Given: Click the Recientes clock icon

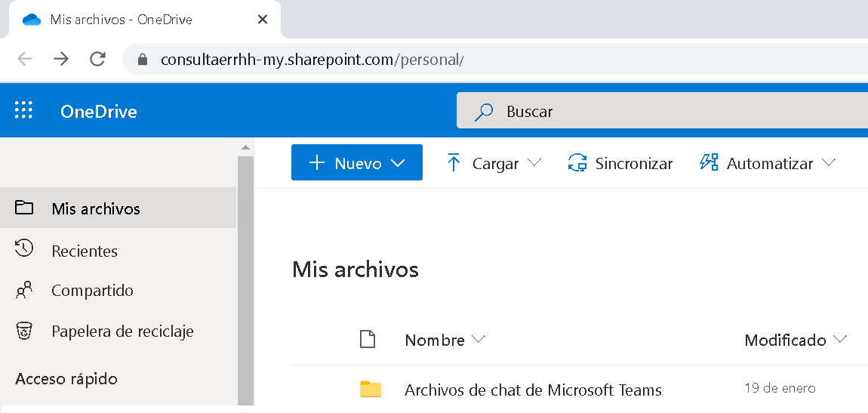Looking at the screenshot, I should point(24,248).
